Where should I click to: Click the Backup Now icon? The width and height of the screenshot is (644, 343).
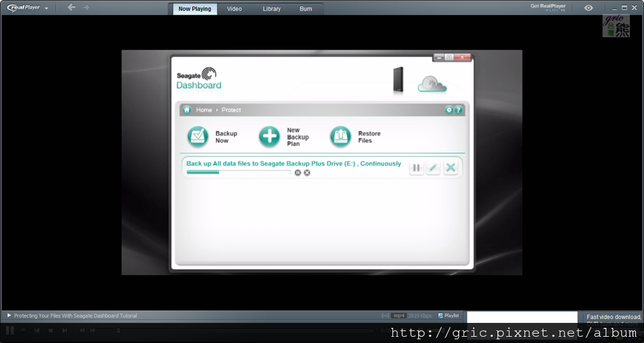198,136
